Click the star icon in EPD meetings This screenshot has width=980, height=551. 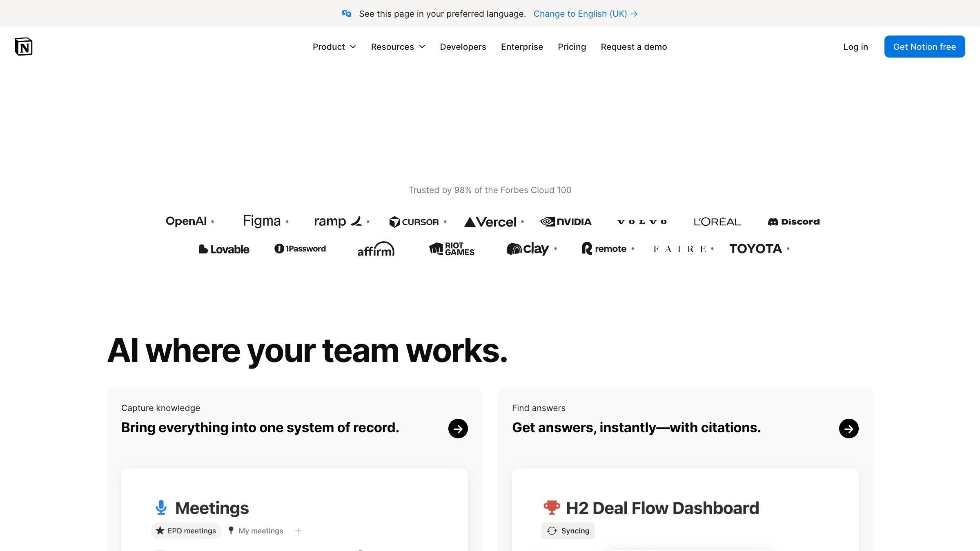pos(160,531)
